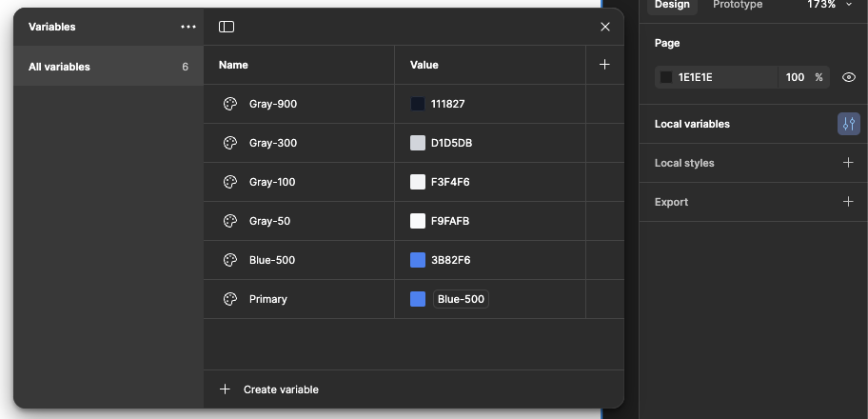This screenshot has width=868, height=419.
Task: Select the Gray-50 variable name
Action: click(269, 221)
